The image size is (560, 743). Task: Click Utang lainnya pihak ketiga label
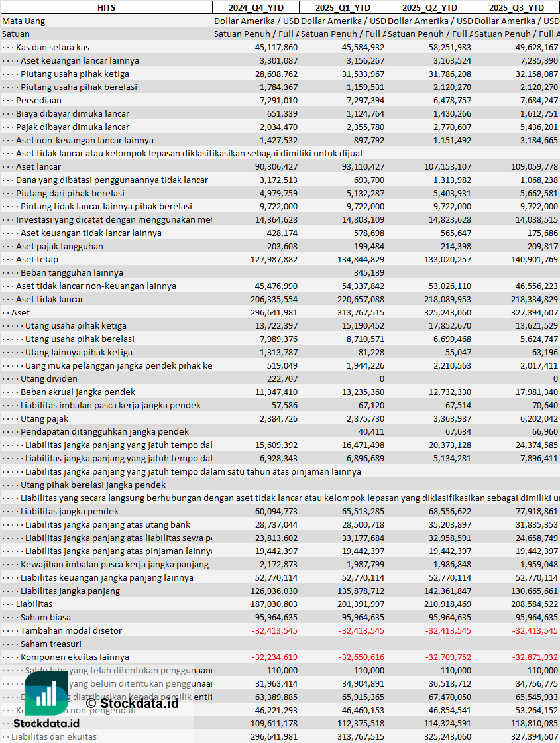[79, 353]
